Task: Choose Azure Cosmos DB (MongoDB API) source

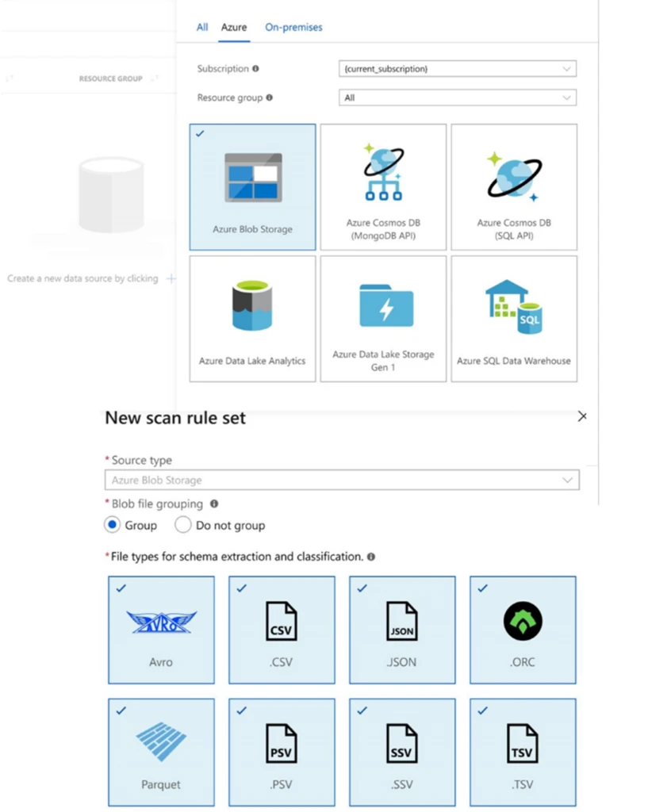Action: (x=383, y=186)
